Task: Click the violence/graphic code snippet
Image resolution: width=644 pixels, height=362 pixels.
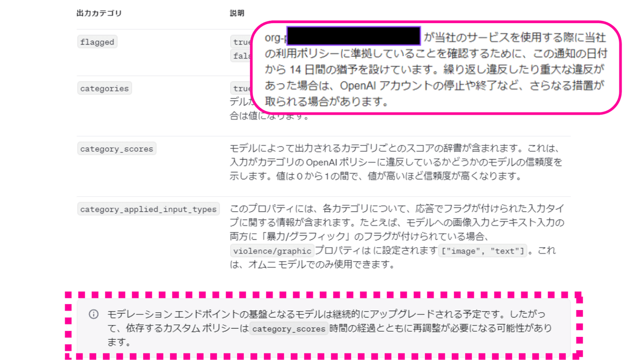Action: (x=272, y=250)
